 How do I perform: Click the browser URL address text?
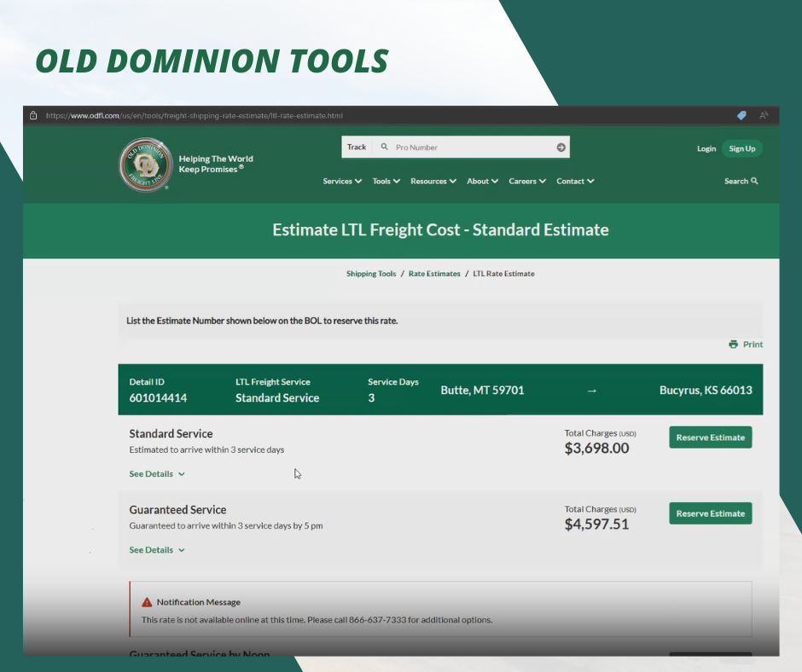point(195,116)
